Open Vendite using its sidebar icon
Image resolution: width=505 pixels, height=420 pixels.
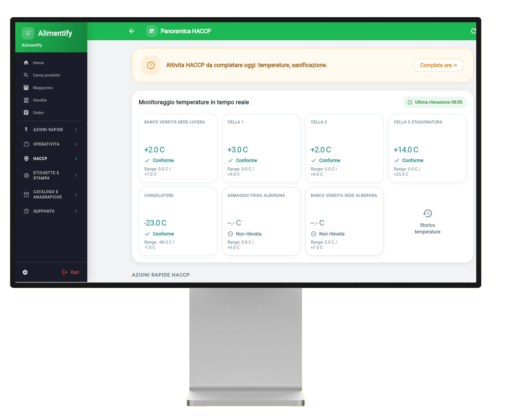(26, 100)
